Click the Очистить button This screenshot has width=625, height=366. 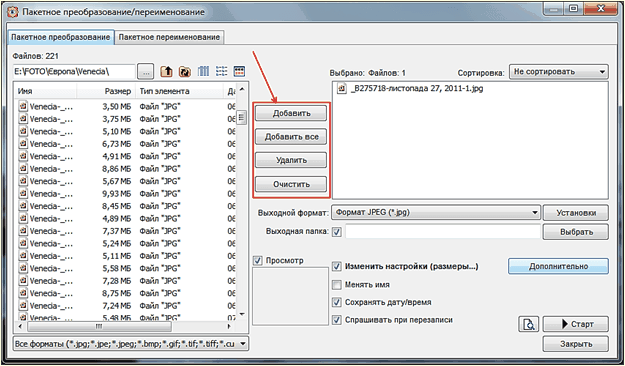(291, 184)
